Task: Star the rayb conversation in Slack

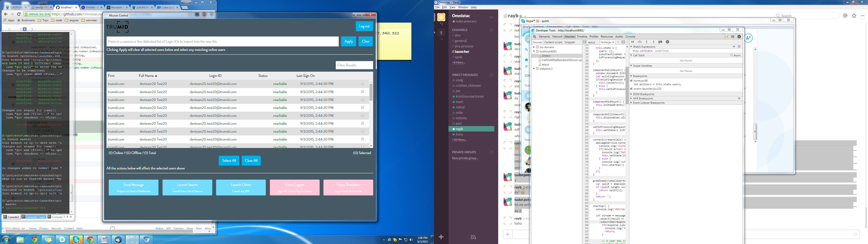Action: [854, 16]
